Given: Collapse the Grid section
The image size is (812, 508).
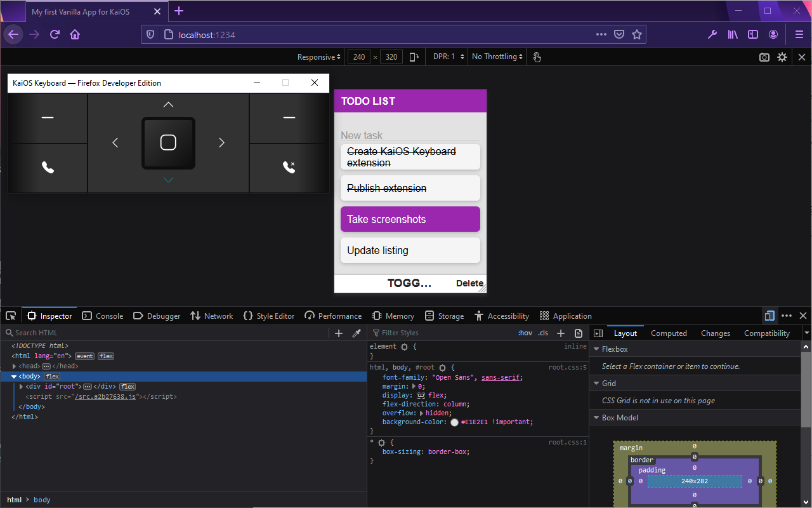Looking at the screenshot, I should tap(596, 384).
